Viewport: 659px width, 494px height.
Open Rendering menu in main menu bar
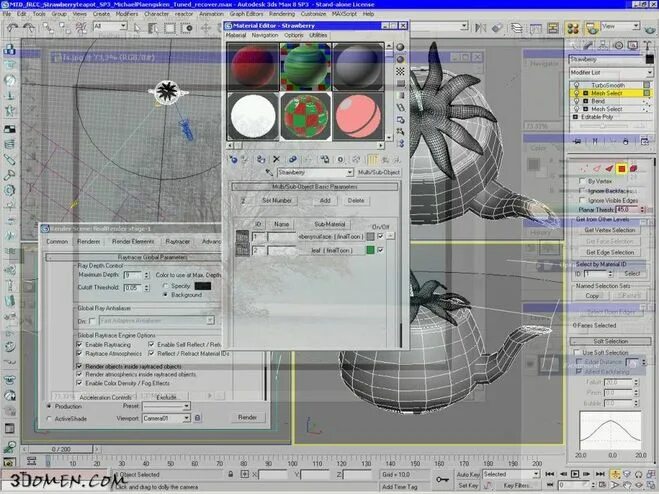pos(282,14)
